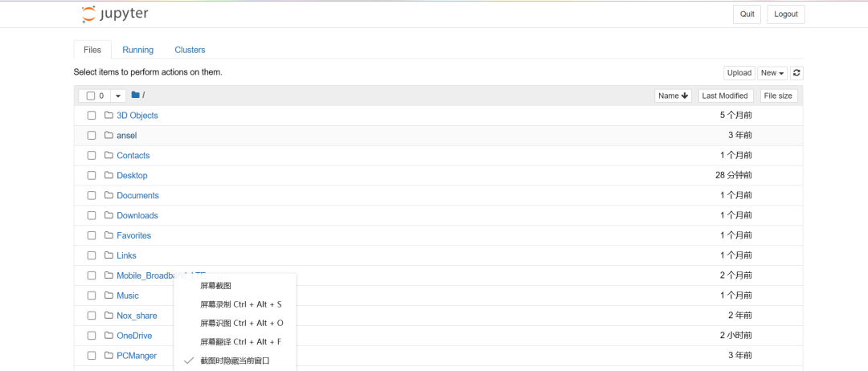Click the 3D Objects folder icon
Screen dimensions: 868x371
click(108, 116)
